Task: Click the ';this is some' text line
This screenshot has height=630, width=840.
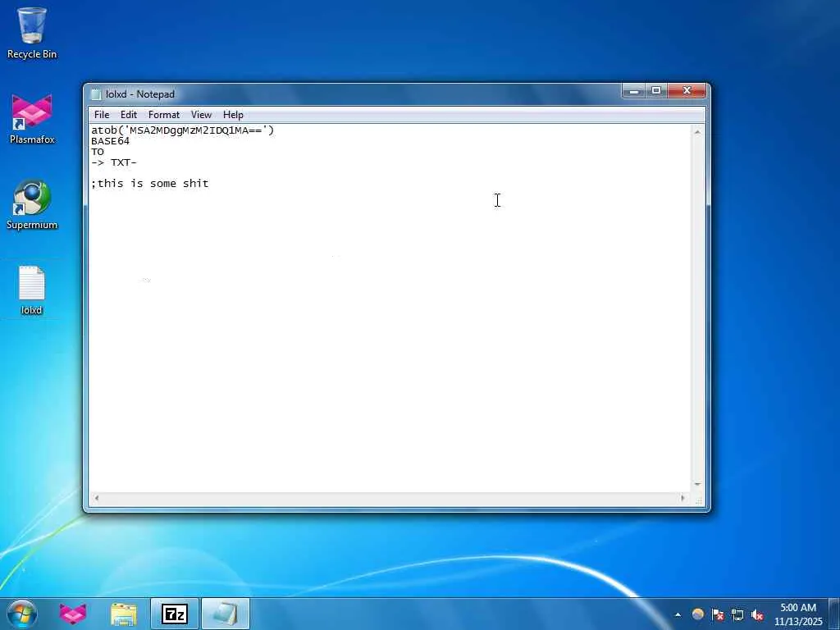Action: tap(150, 184)
